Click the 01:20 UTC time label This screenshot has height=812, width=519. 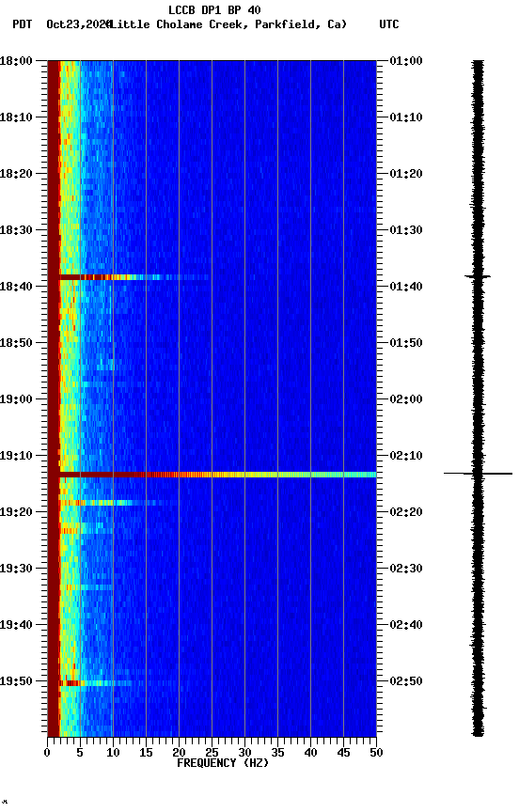[406, 174]
